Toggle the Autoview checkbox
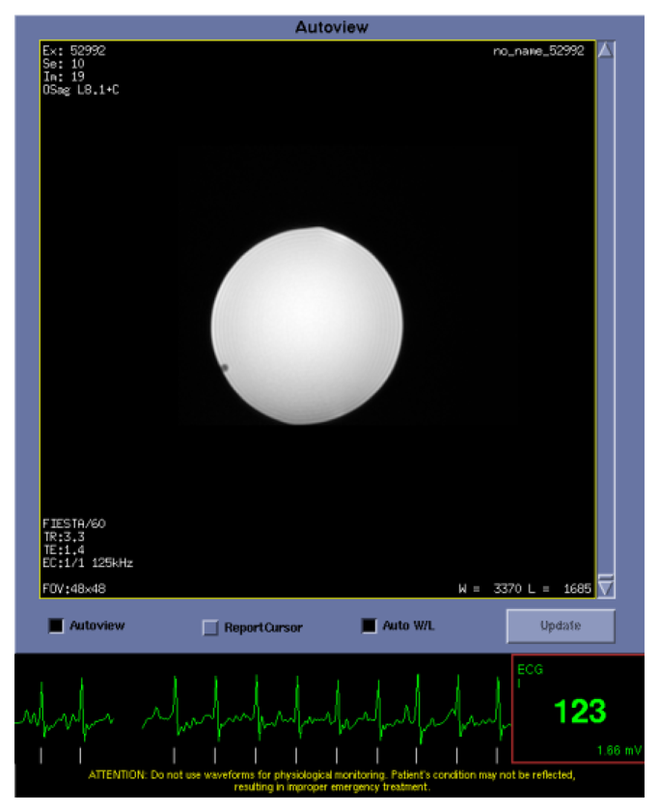Image resolution: width=659 pixels, height=812 pixels. coord(56,626)
